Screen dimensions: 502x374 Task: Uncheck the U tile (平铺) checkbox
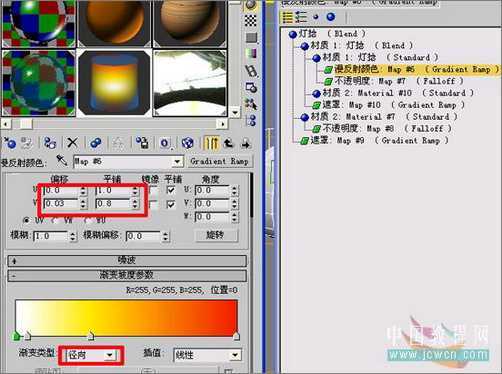point(171,190)
